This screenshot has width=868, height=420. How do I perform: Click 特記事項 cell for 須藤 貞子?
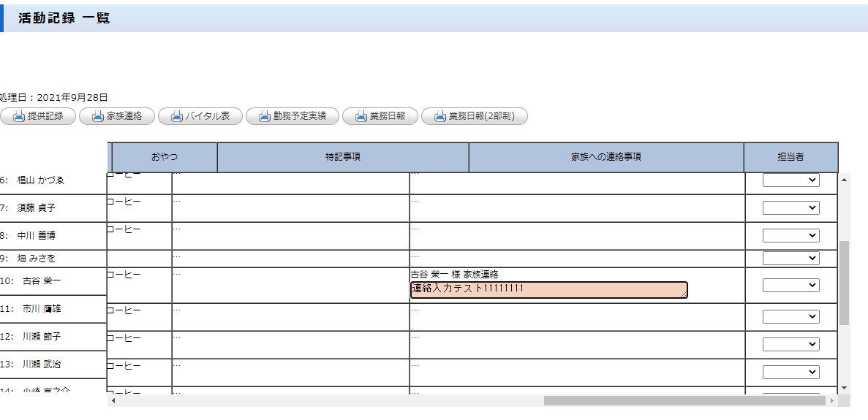[290, 208]
